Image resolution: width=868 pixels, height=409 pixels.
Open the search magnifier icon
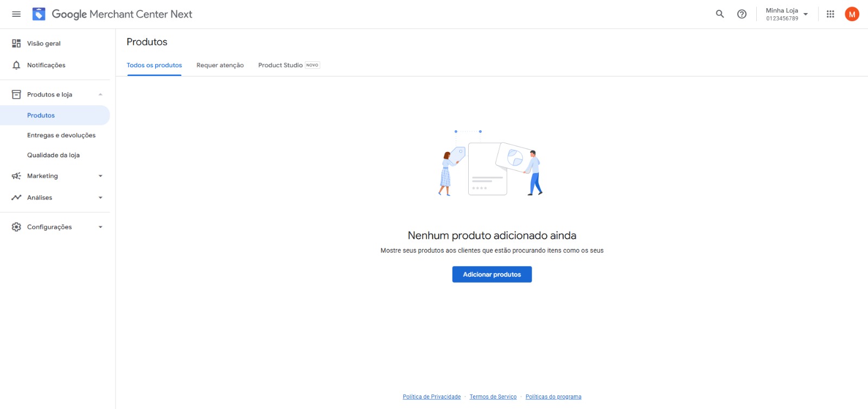click(x=720, y=14)
